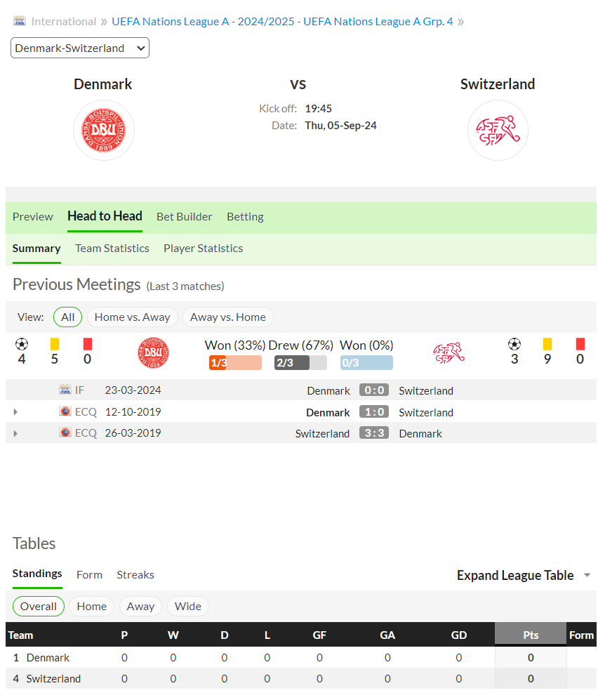Click the 3:3 score badge
This screenshot has height=700, width=598.
(x=374, y=433)
